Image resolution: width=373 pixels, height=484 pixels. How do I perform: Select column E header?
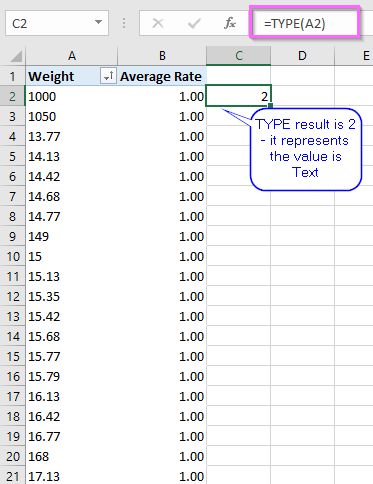click(354, 56)
